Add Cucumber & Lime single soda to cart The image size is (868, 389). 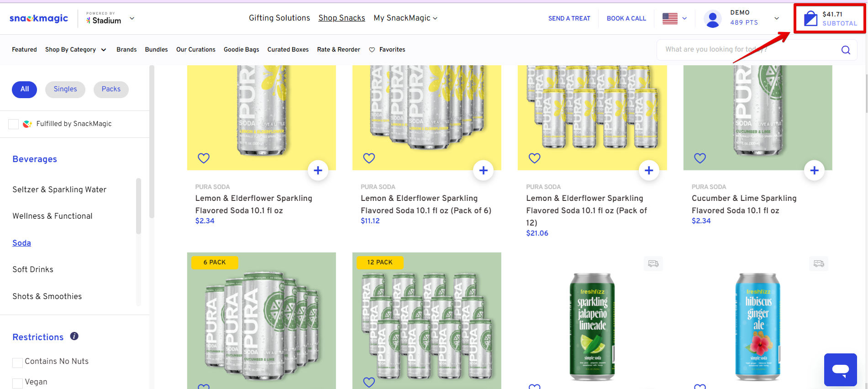pyautogui.click(x=814, y=170)
